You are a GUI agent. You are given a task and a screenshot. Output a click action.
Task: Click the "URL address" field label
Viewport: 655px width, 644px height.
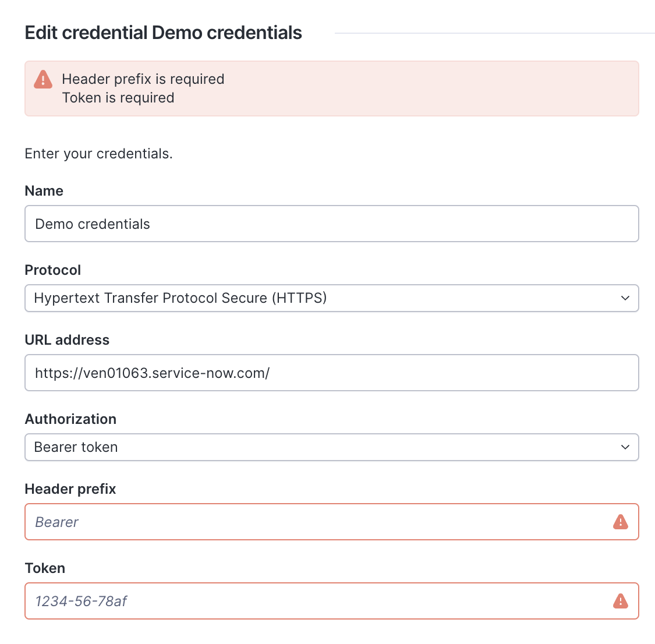coord(67,340)
